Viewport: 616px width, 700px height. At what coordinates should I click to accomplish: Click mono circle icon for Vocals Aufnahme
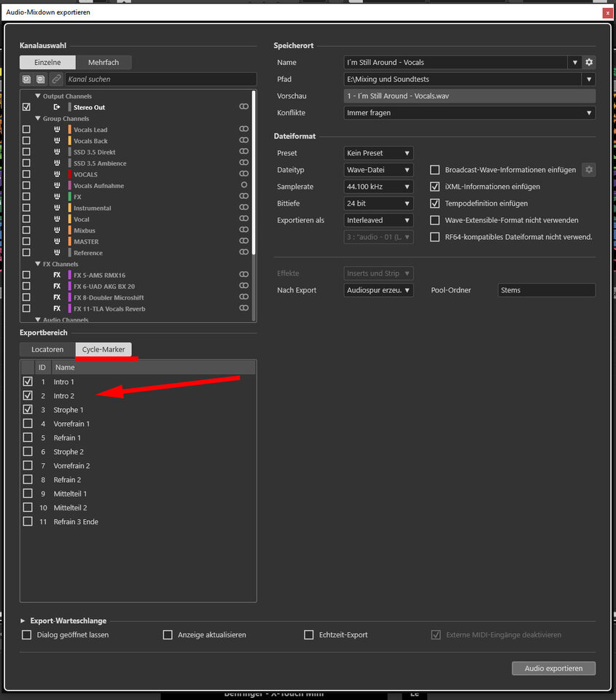click(243, 184)
